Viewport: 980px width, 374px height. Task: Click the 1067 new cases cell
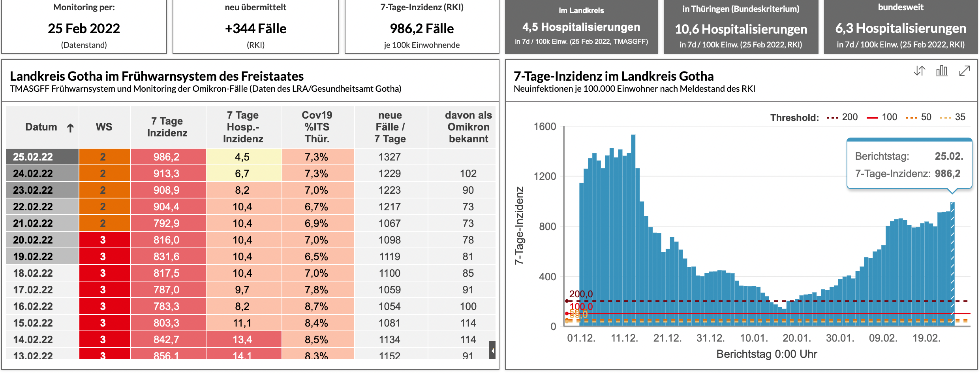tap(391, 223)
